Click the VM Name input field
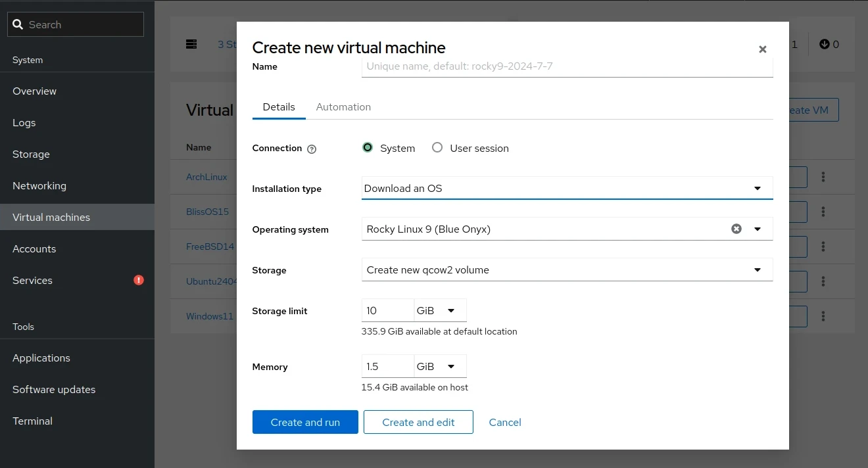Viewport: 868px width, 468px height. 567,66
